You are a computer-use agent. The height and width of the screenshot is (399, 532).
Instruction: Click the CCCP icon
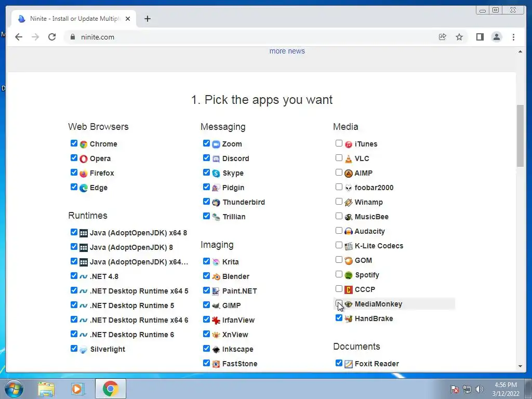(349, 290)
